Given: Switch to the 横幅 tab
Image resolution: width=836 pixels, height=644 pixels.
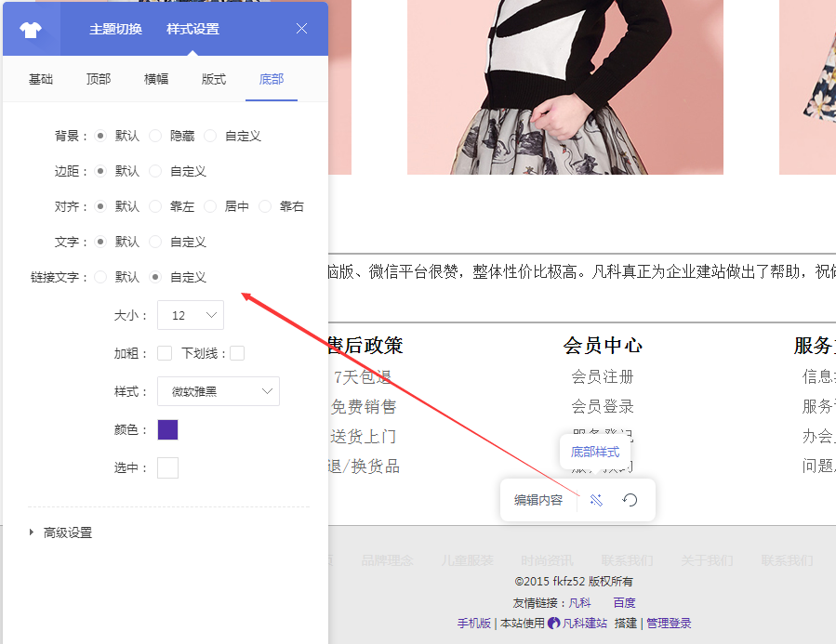Looking at the screenshot, I should [x=156, y=79].
